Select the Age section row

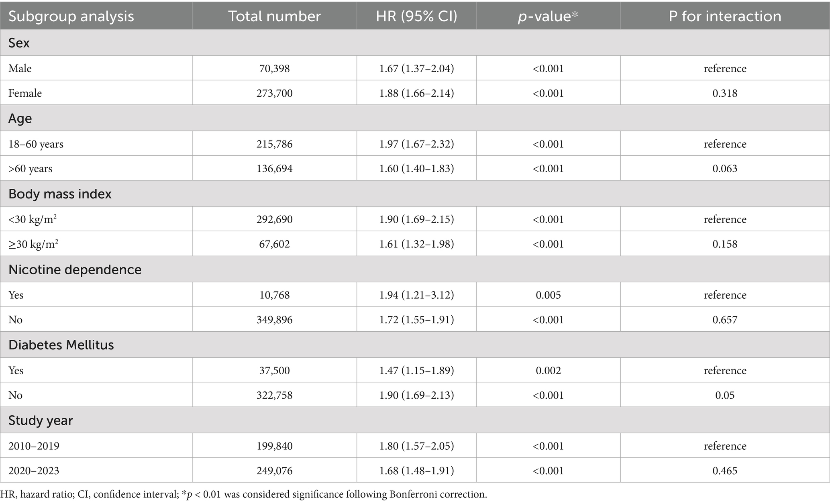20,118
